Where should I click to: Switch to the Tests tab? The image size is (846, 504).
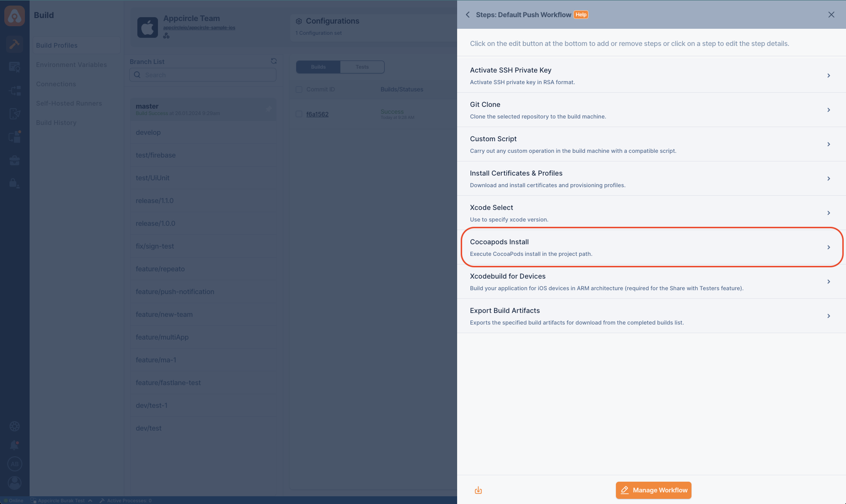(x=362, y=67)
